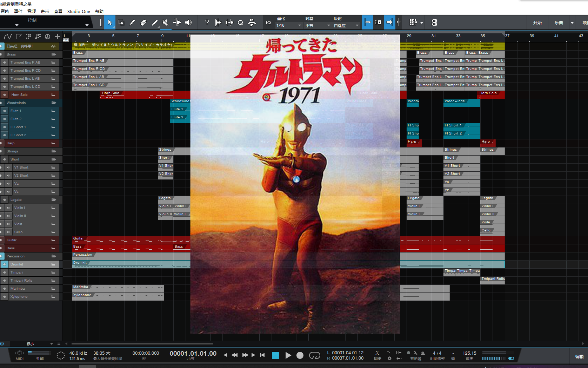Select the Bend tool
The height and width of the screenshot is (368, 588).
[x=177, y=22]
